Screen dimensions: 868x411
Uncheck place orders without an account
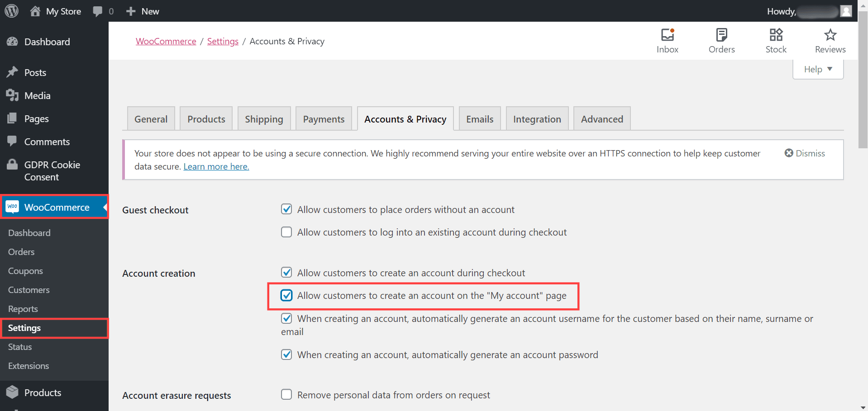click(x=286, y=209)
